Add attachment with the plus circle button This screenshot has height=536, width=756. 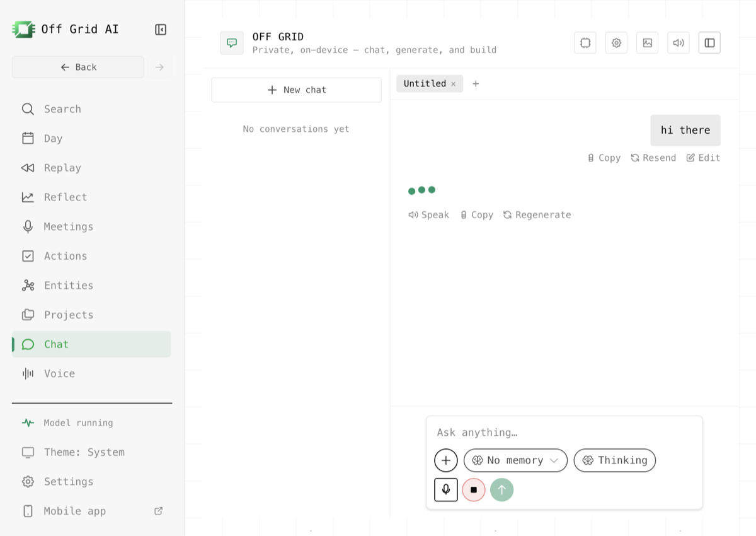[446, 460]
